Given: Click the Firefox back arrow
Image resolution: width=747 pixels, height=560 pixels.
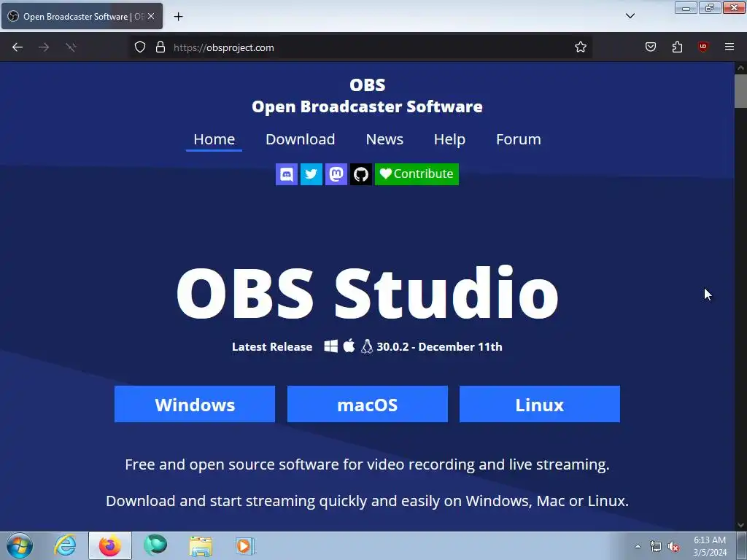Looking at the screenshot, I should [x=18, y=47].
